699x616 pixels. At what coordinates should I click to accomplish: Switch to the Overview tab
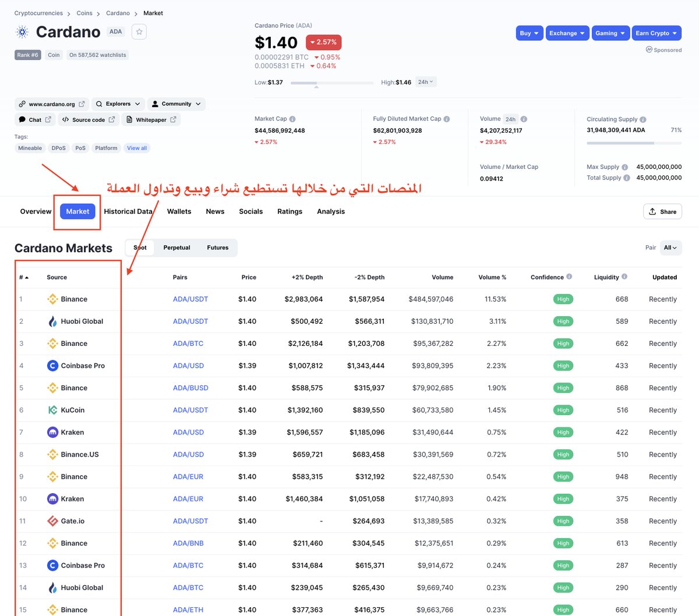[x=36, y=211]
